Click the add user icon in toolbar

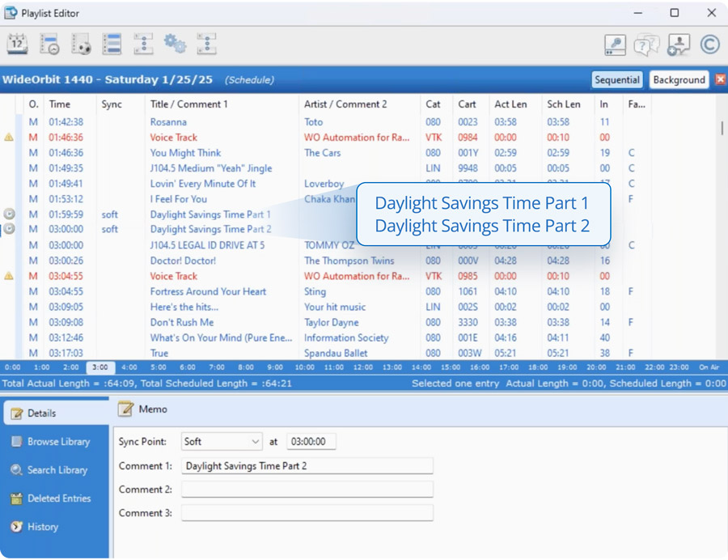678,45
